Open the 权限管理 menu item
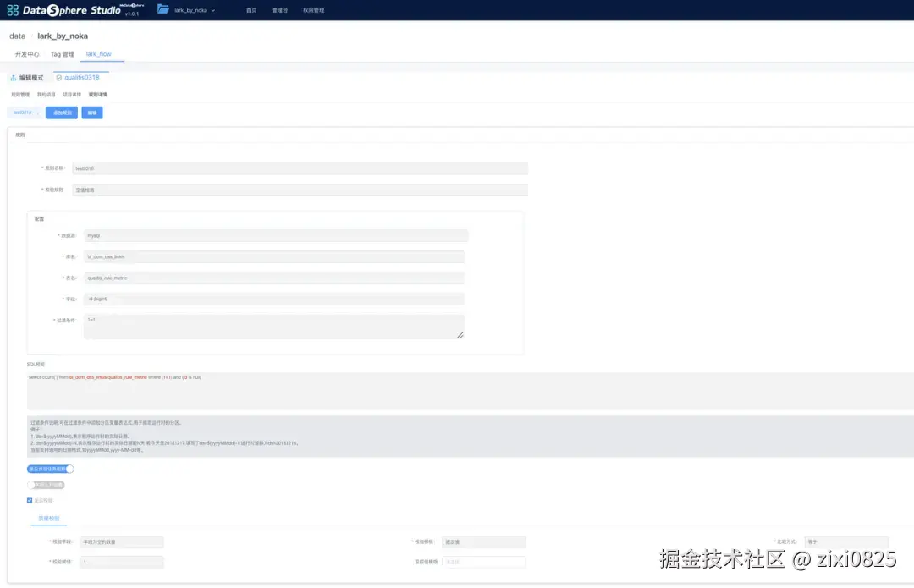Screen dimensions: 914x588 (x=314, y=10)
